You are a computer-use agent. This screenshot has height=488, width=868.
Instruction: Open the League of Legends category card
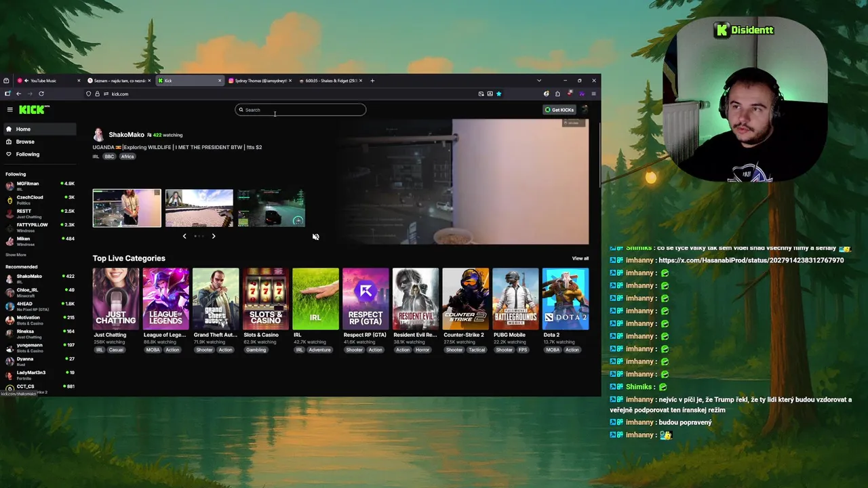[165, 299]
